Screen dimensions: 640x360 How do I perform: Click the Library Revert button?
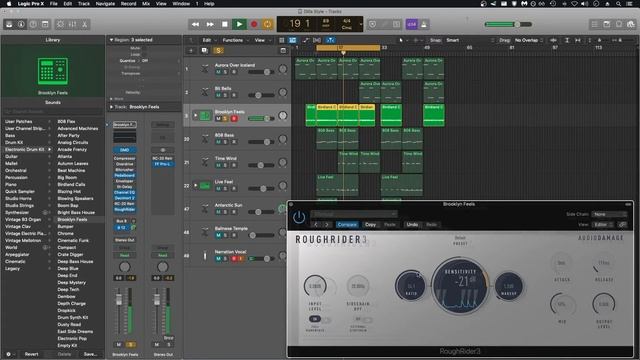point(31,354)
